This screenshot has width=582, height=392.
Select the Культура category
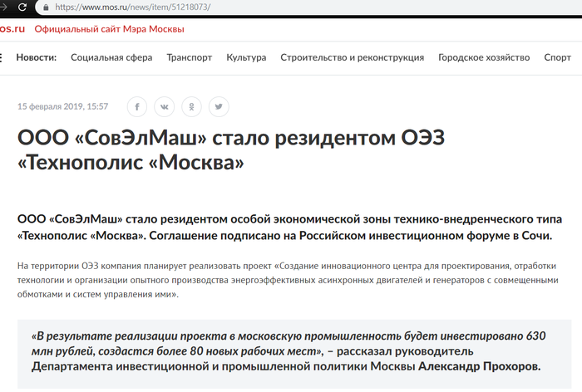tap(246, 58)
